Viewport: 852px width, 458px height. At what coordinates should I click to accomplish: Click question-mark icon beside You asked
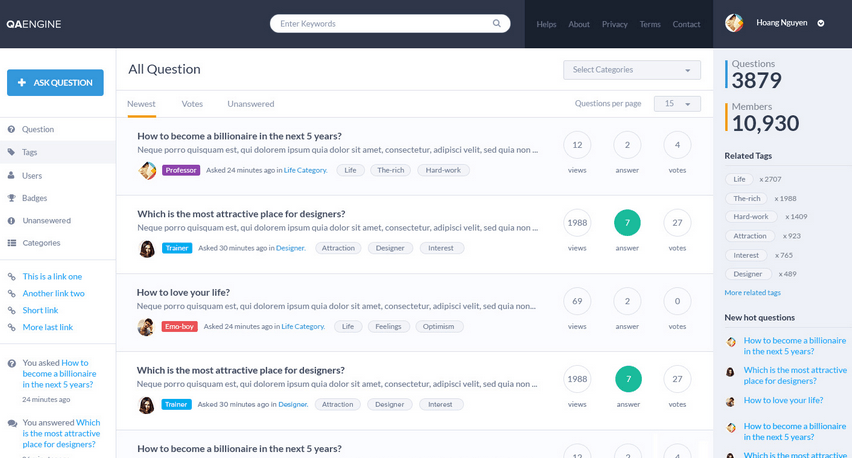pos(11,363)
